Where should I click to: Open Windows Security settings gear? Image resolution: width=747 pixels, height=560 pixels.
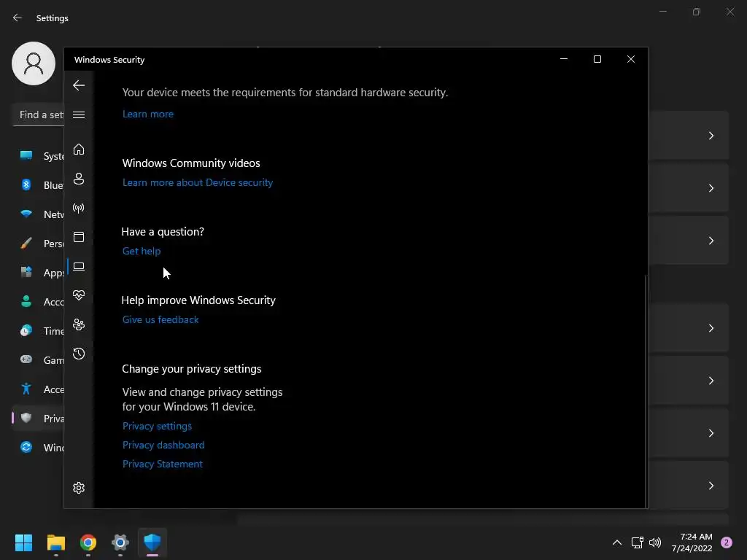tap(79, 488)
